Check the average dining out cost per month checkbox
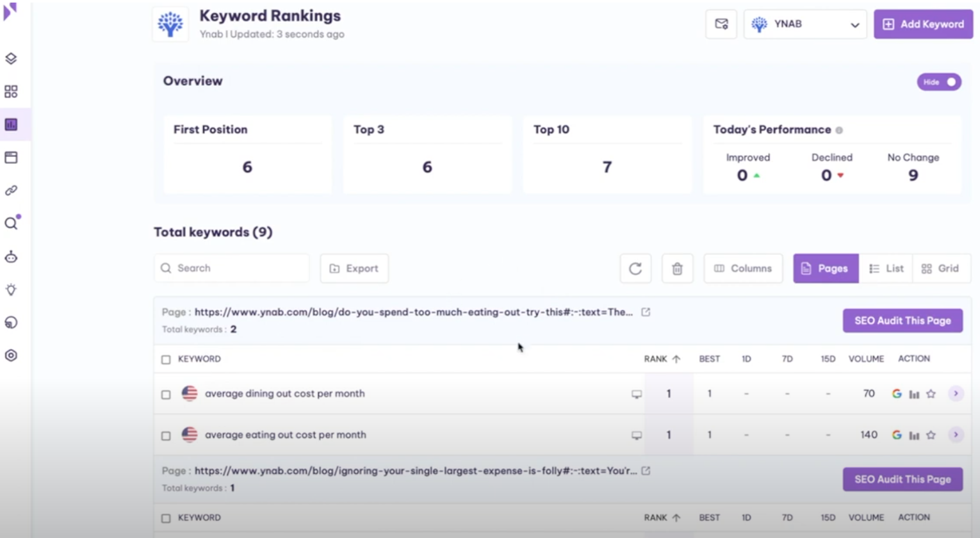This screenshot has width=980, height=538. click(x=166, y=395)
